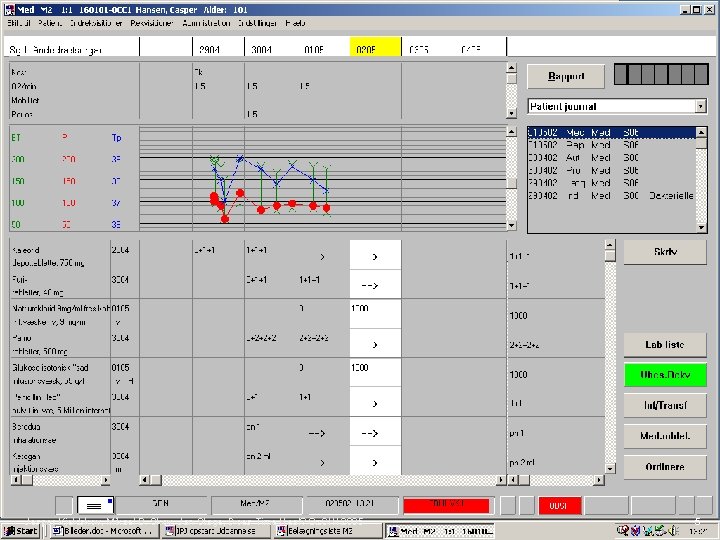Switch to the Belægningsliste M2 taskbar item
The width and height of the screenshot is (720, 540).
pyautogui.click(x=328, y=531)
